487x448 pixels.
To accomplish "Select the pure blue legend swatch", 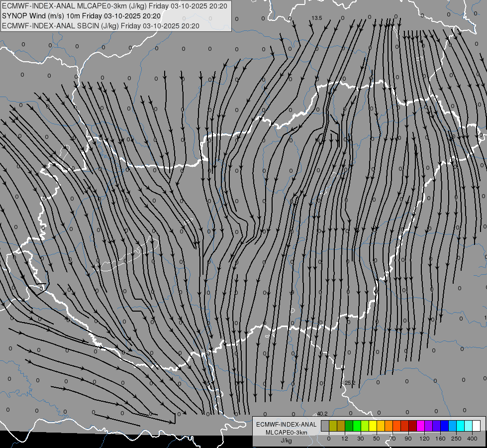I will 444,426.
